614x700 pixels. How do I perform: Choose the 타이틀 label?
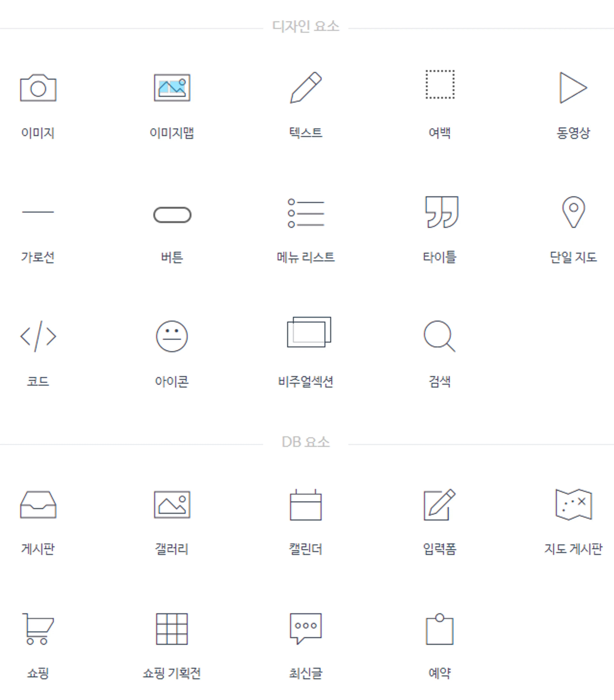[x=440, y=257]
